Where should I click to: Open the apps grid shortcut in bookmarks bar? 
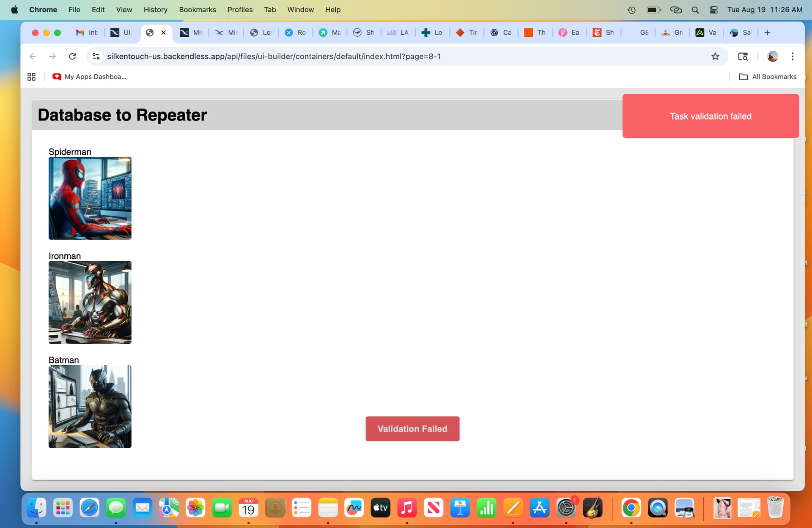point(31,77)
